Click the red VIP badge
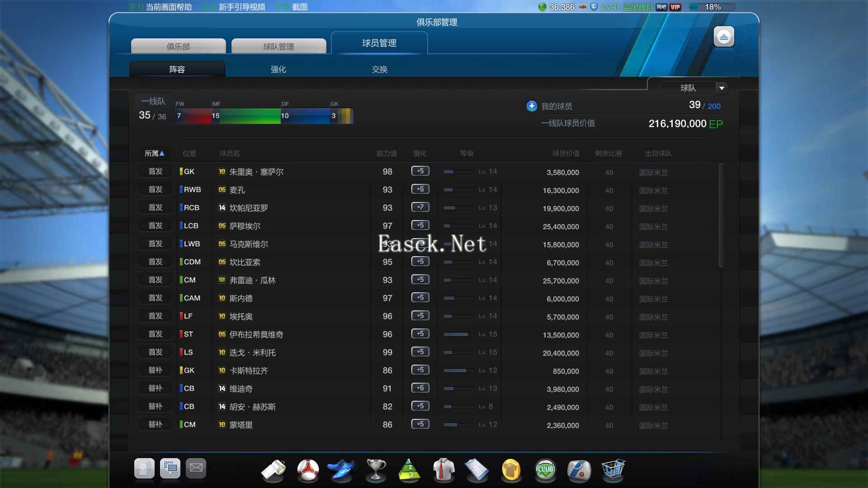 coord(675,7)
